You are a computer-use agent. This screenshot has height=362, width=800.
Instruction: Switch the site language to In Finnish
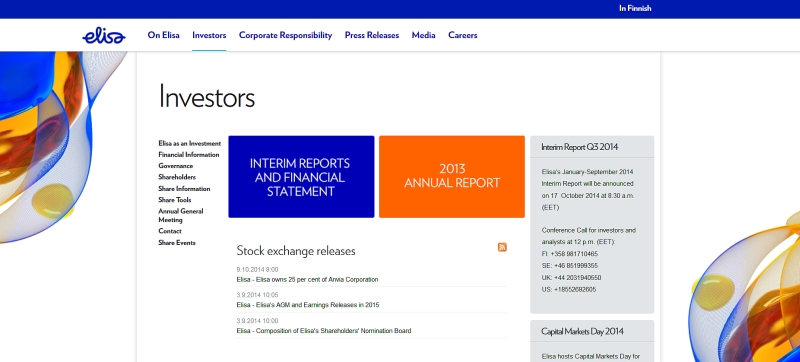[635, 8]
